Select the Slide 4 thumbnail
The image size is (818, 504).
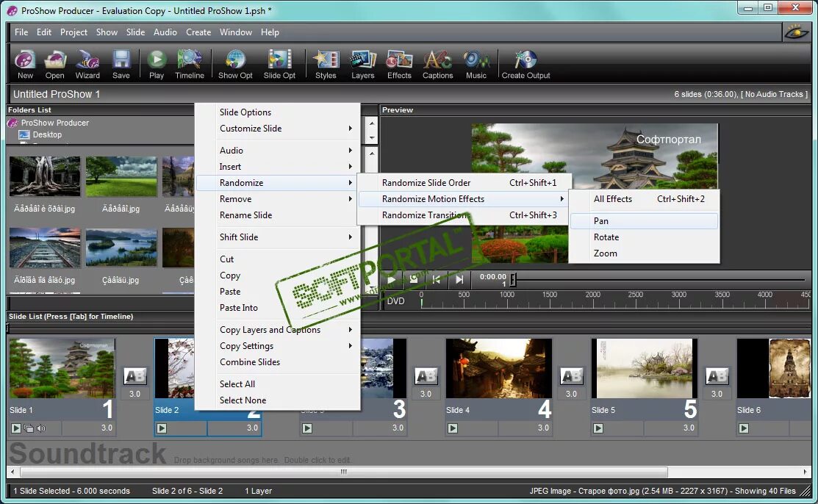(x=498, y=368)
